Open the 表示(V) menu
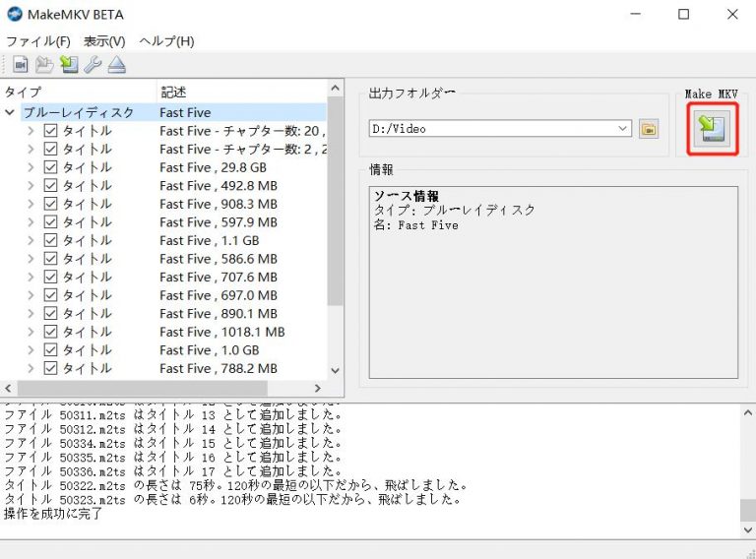The height and width of the screenshot is (559, 756). click(104, 41)
